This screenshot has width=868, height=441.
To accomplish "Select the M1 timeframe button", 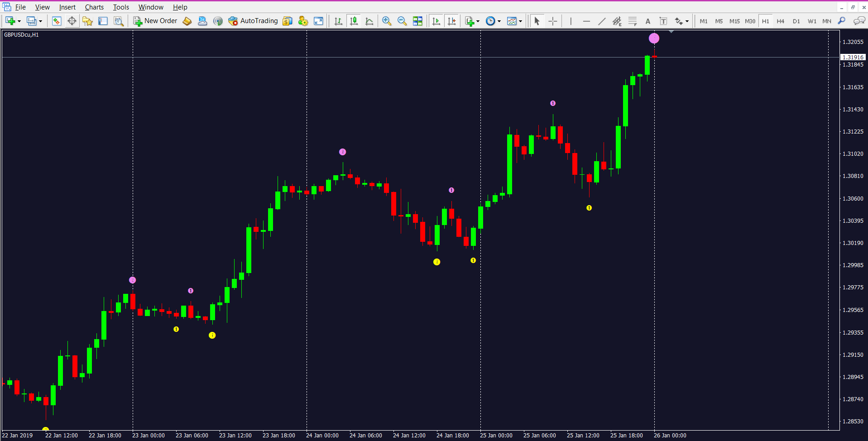I will (x=704, y=21).
